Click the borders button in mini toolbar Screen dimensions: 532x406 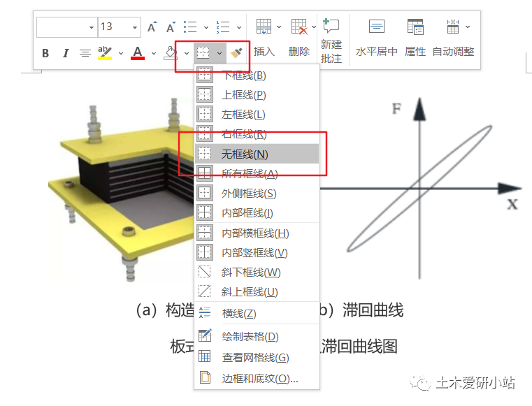203,53
